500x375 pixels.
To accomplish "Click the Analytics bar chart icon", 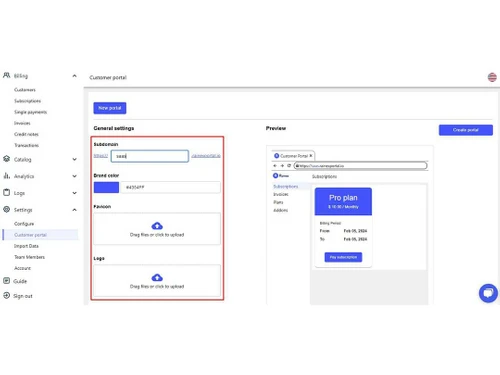I will coord(6,175).
